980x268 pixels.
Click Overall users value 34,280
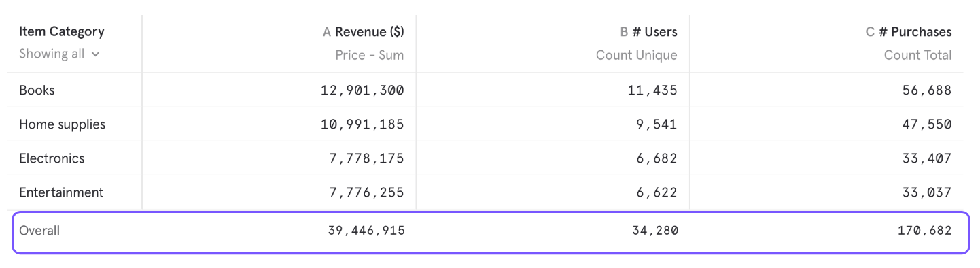(656, 231)
